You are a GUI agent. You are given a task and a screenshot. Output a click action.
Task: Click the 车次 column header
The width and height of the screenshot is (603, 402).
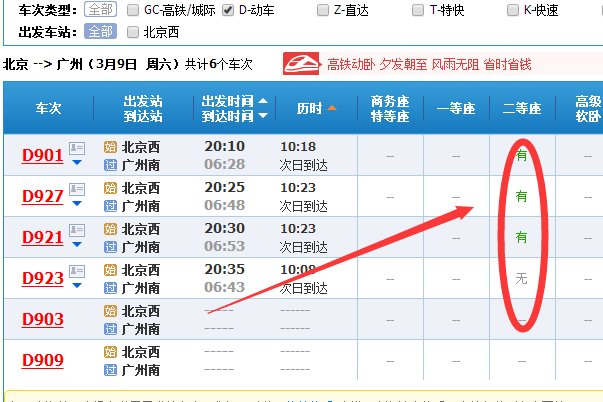coord(48,108)
